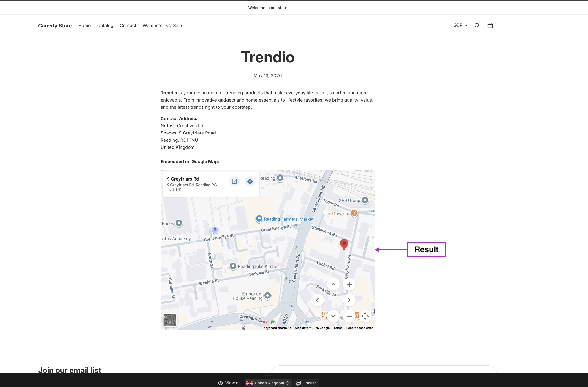This screenshot has width=588, height=387.
Task: Click the Welcome to our store announcement
Action: (267, 8)
